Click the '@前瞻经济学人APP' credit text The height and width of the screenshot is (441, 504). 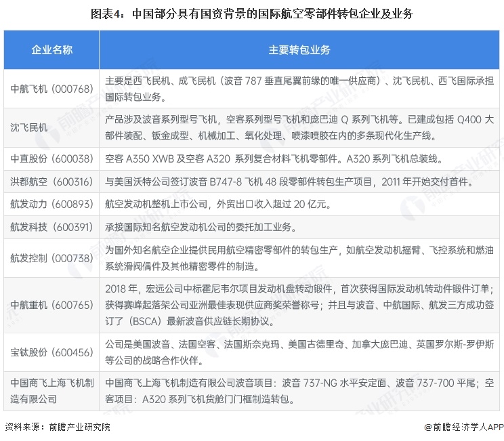(x=464, y=427)
